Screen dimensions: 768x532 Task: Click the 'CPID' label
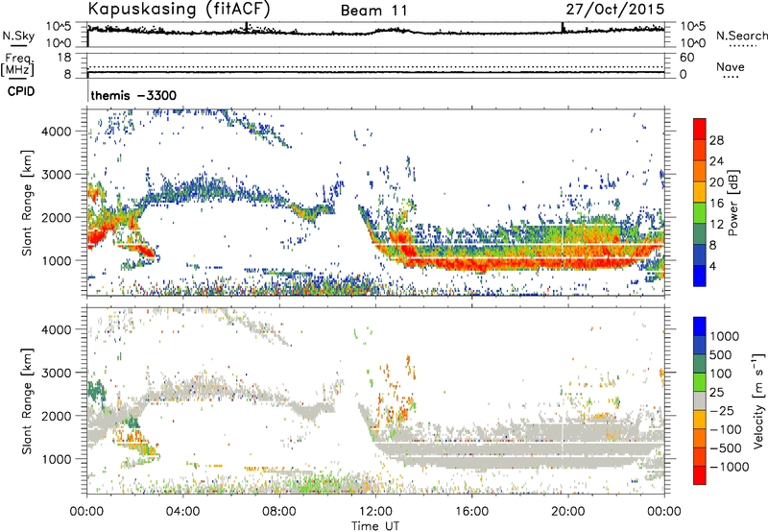(21, 91)
